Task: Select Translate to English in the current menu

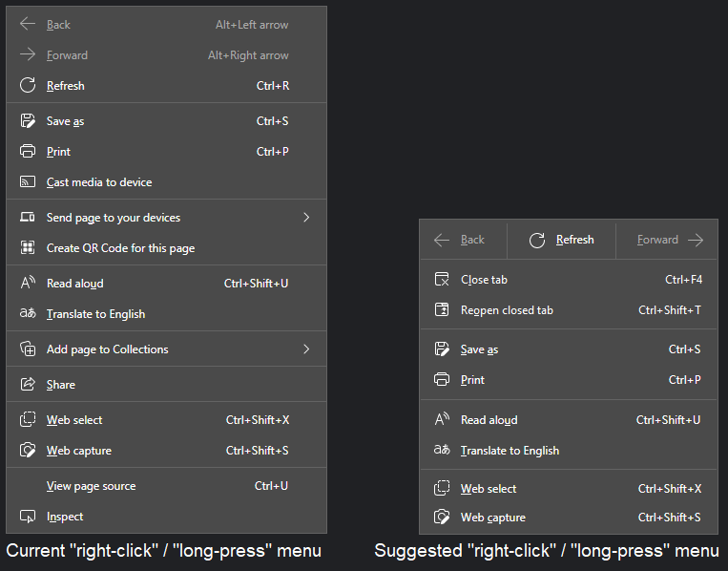Action: (x=95, y=314)
